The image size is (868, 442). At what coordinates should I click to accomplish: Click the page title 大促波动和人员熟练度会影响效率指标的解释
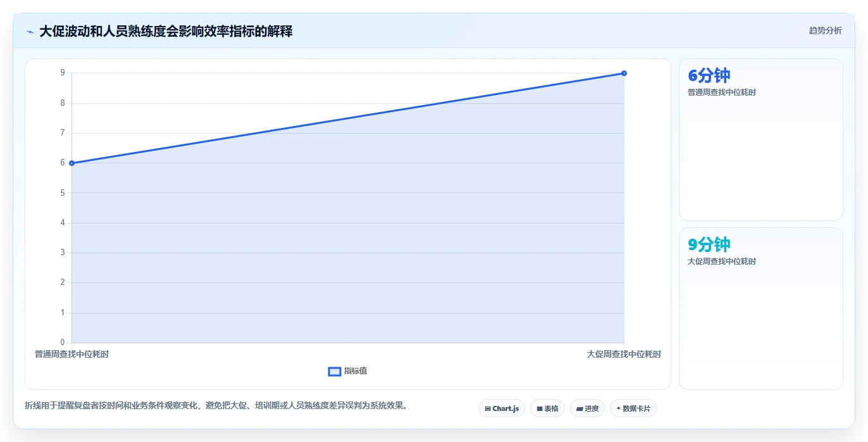[166, 31]
